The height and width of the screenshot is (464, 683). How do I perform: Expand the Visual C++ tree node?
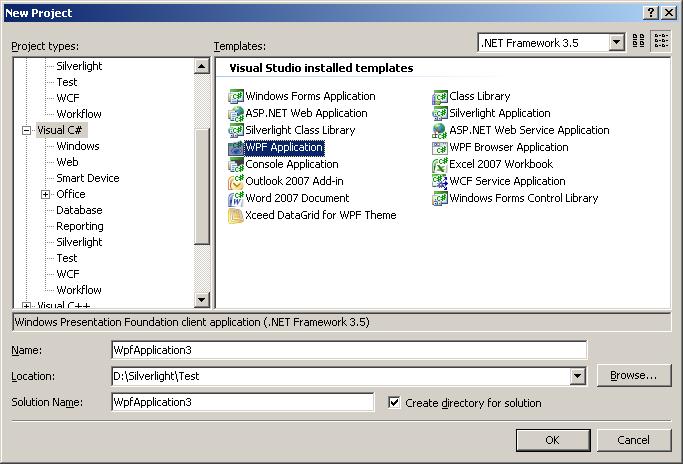tap(27, 306)
